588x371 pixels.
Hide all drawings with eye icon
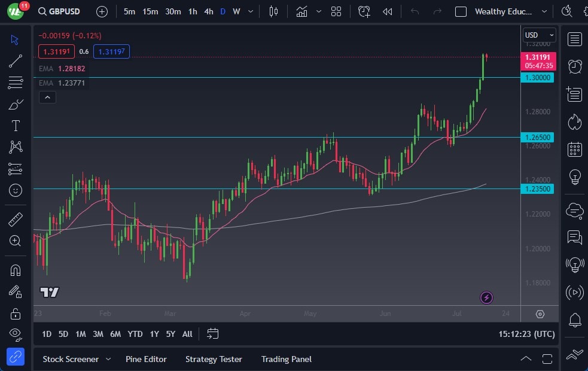click(16, 334)
